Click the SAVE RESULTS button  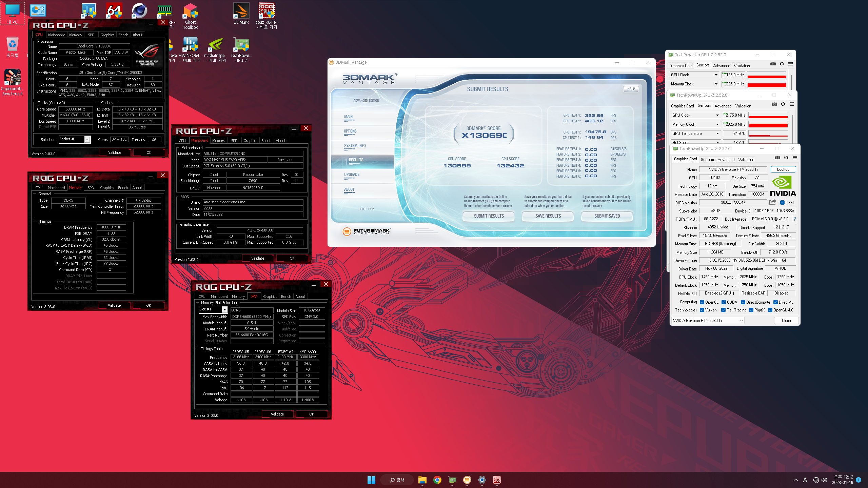coord(548,216)
